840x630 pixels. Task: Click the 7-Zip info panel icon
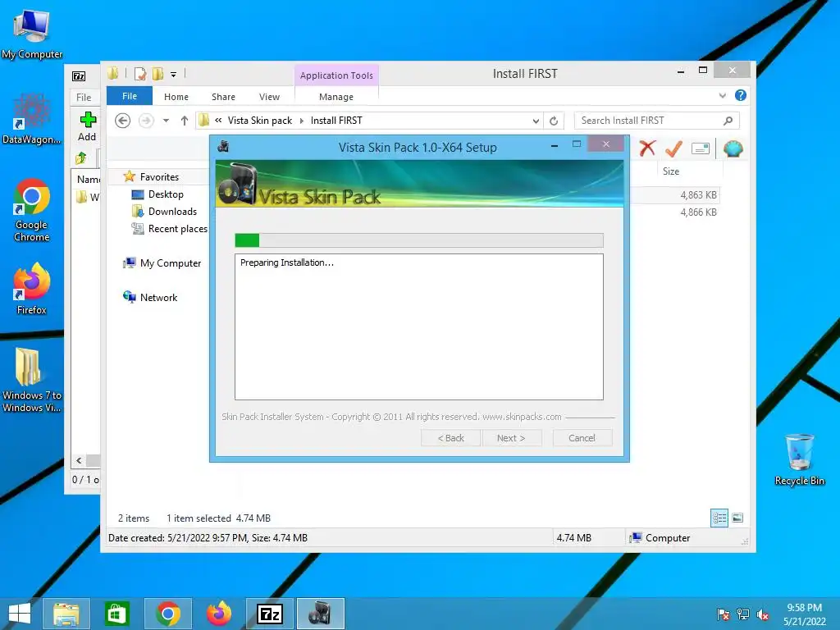coord(701,148)
